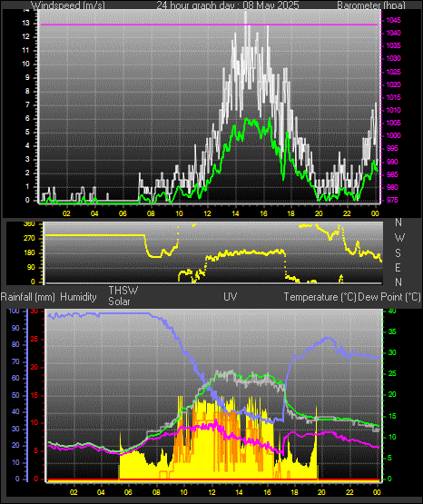
Task: Click hour 16 on the bottom graph time axis
Action: [x=267, y=492]
